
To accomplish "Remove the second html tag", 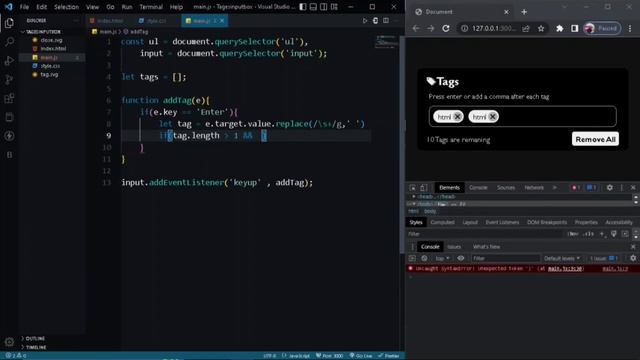I will [493, 117].
